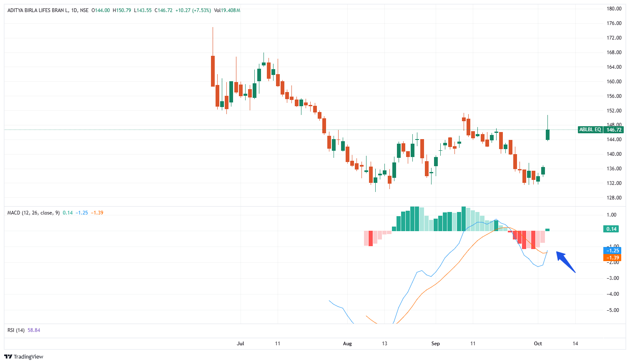Click the blue arrow annotation near MACD
Screen dimensions: 630x364
566,262
